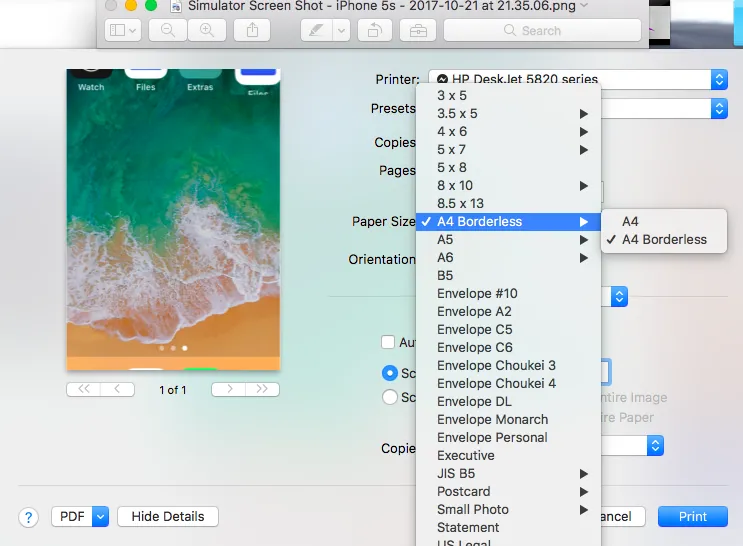Image resolution: width=743 pixels, height=546 pixels.
Task: Choose Envelope C5 paper size
Action: [508, 330]
